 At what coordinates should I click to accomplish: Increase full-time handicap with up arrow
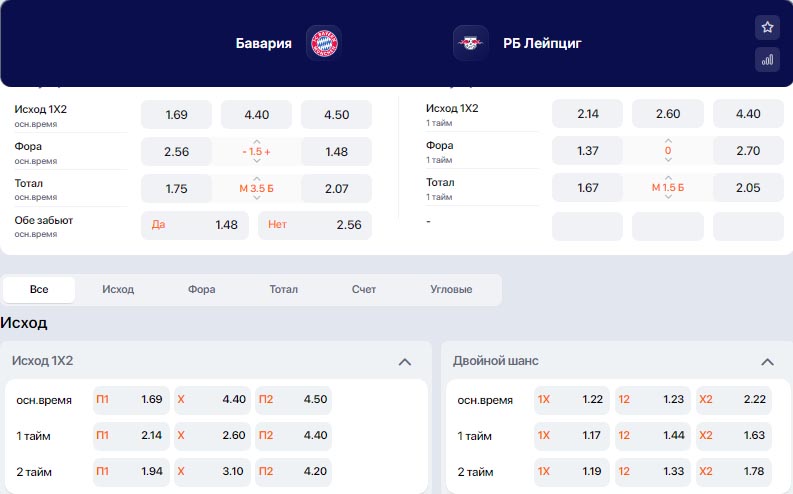point(257,142)
